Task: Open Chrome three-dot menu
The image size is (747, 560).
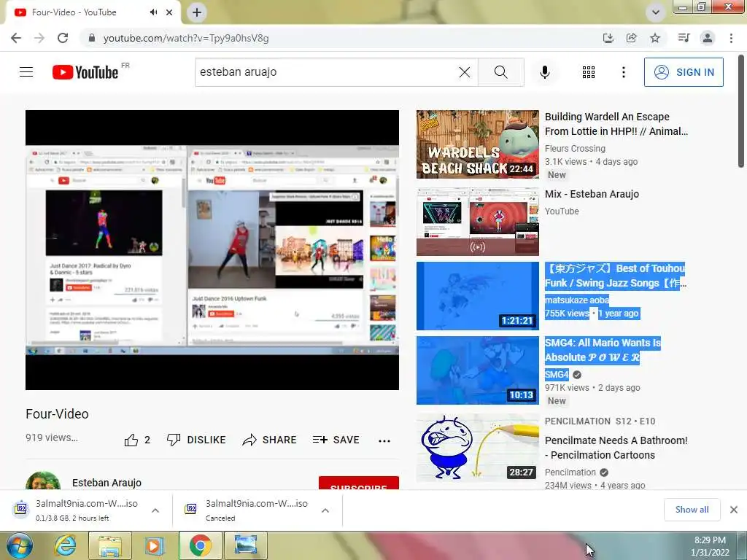Action: pyautogui.click(x=731, y=38)
